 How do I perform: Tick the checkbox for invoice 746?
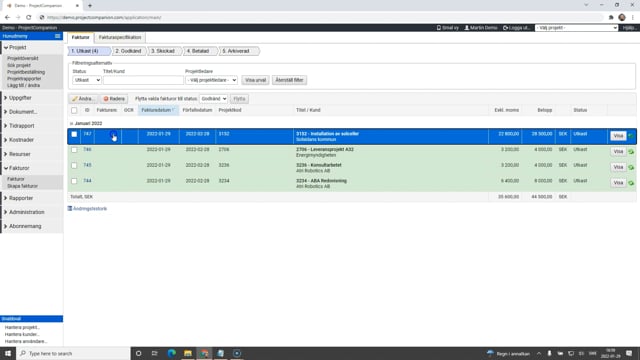click(74, 150)
